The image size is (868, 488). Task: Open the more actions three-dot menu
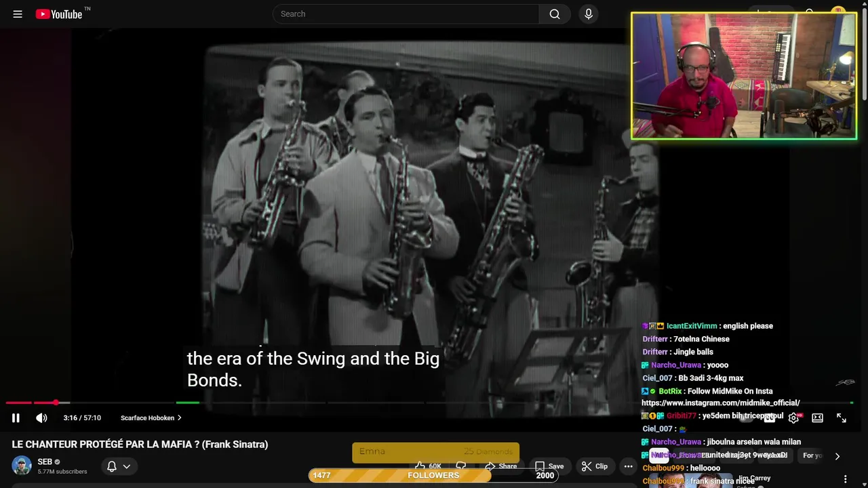click(628, 466)
